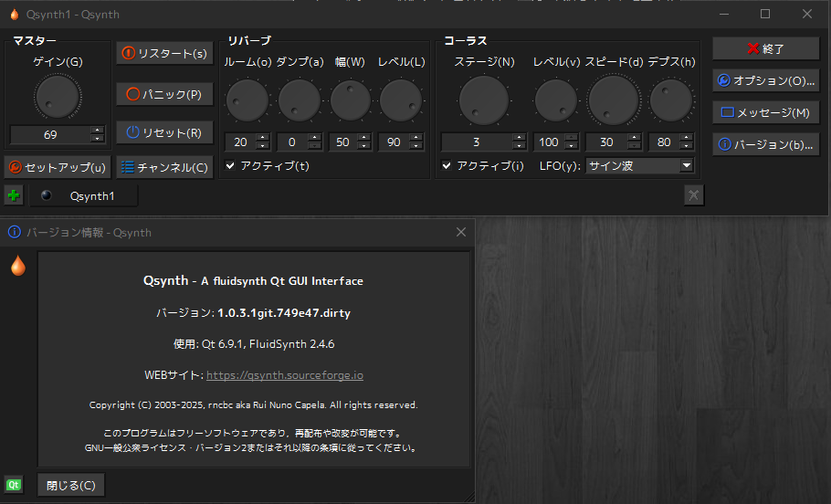Click the 閉じる(C) close button
The image size is (831, 504).
pyautogui.click(x=71, y=485)
